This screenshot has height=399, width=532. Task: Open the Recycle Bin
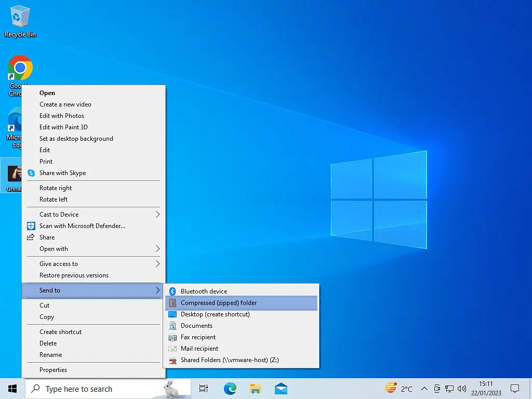coord(20,16)
